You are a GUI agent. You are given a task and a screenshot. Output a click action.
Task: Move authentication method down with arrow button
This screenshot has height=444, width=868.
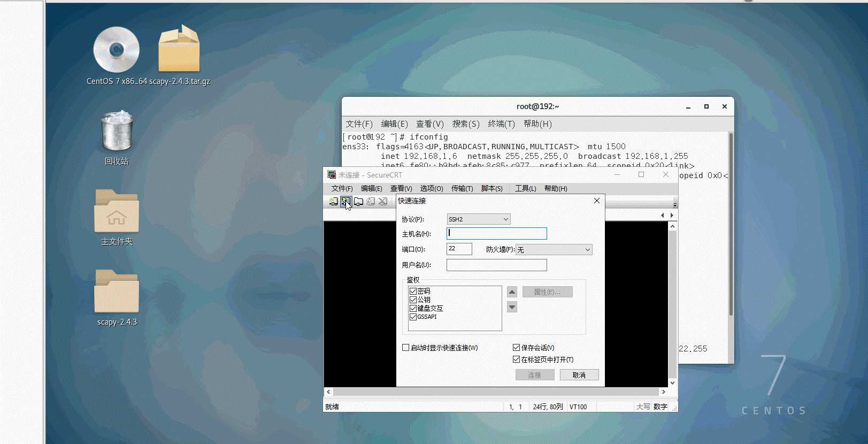(512, 307)
